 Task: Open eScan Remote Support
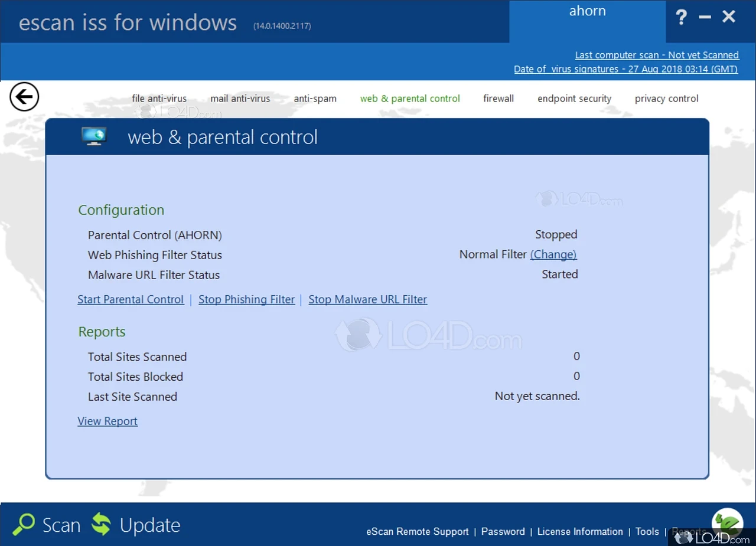418,531
